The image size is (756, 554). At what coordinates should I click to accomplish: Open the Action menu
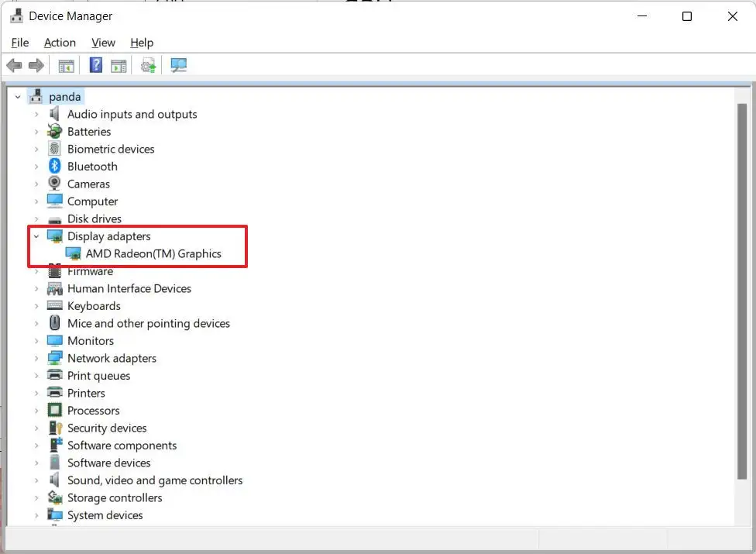60,43
